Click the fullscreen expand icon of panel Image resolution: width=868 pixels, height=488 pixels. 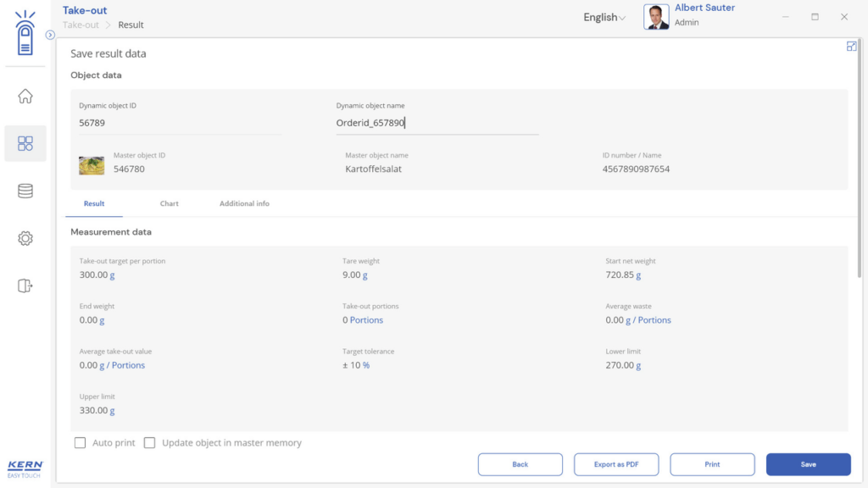coord(851,47)
